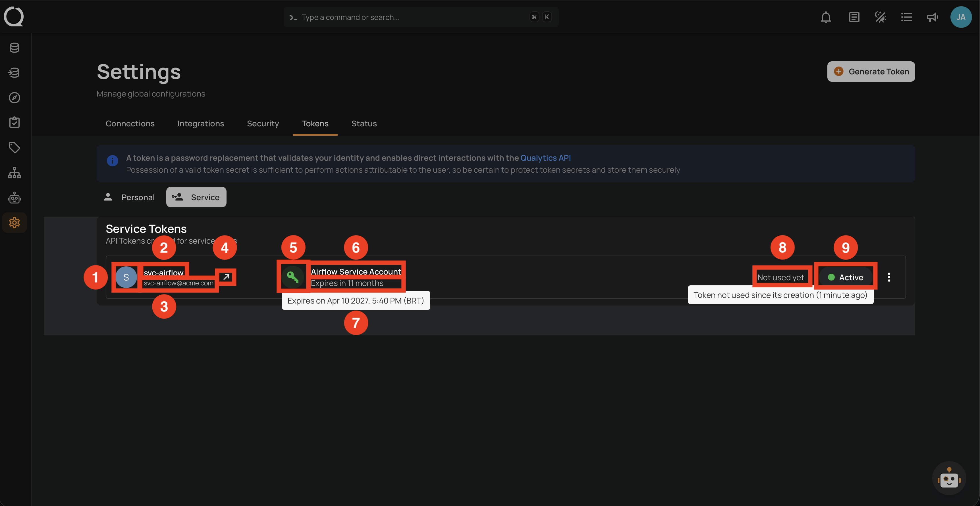The image size is (980, 506).
Task: Open the three-dot menu for Airflow token
Action: pos(889,277)
